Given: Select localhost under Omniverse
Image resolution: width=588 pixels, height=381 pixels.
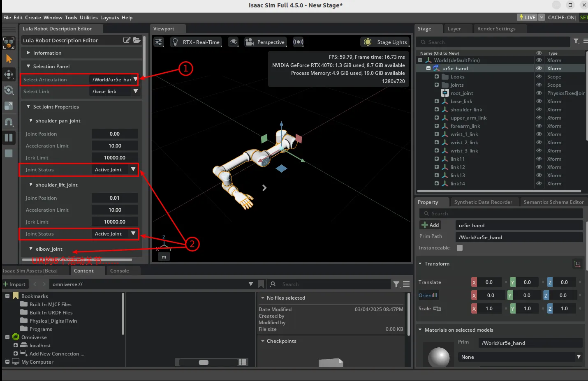Looking at the screenshot, I should pyautogui.click(x=40, y=345).
